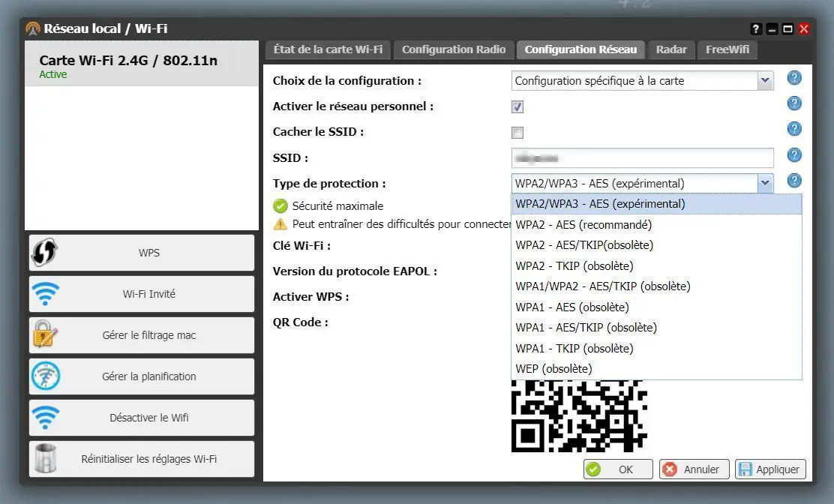Open help for Choix de la configuration
The width and height of the screenshot is (834, 504).
[x=794, y=78]
